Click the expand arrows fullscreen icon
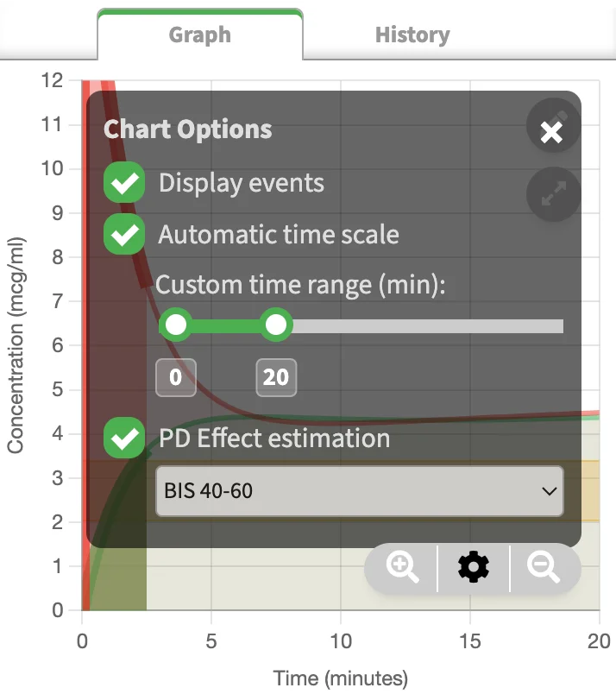 tap(554, 194)
